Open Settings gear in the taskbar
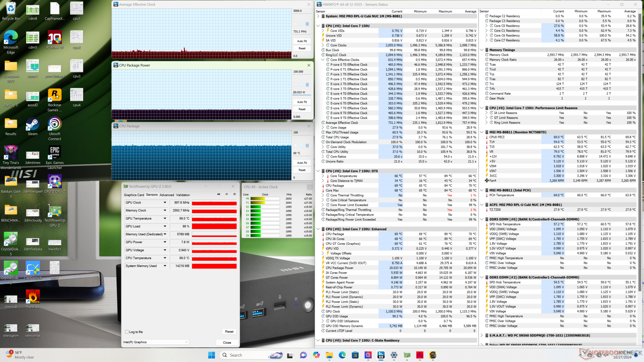The height and width of the screenshot is (362, 644). [394, 355]
